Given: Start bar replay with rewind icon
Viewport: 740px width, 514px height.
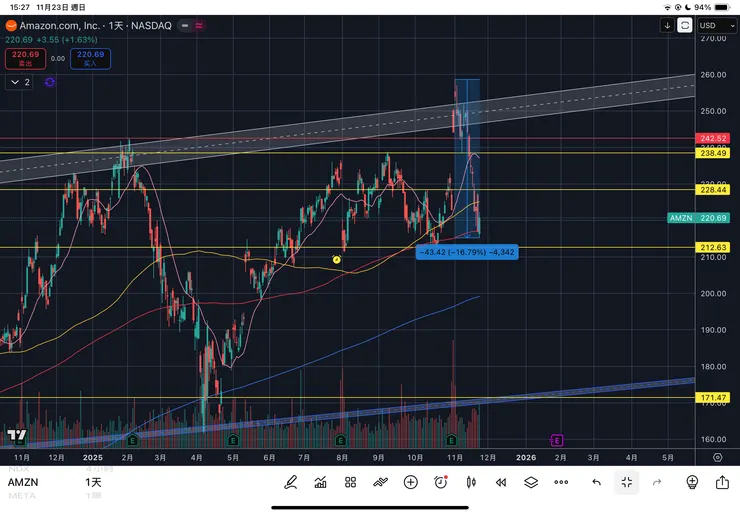Looking at the screenshot, I should (x=501, y=482).
